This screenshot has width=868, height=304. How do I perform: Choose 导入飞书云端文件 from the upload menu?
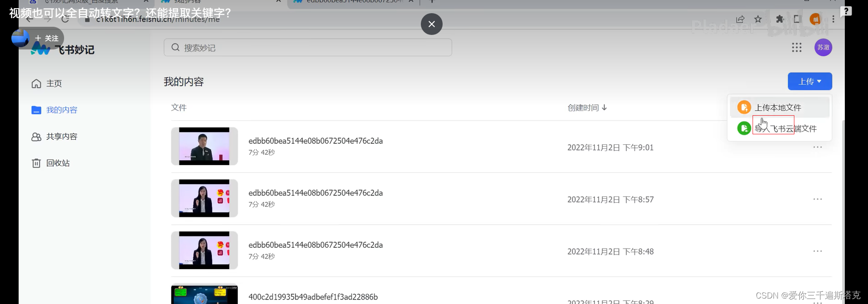[x=779, y=128]
